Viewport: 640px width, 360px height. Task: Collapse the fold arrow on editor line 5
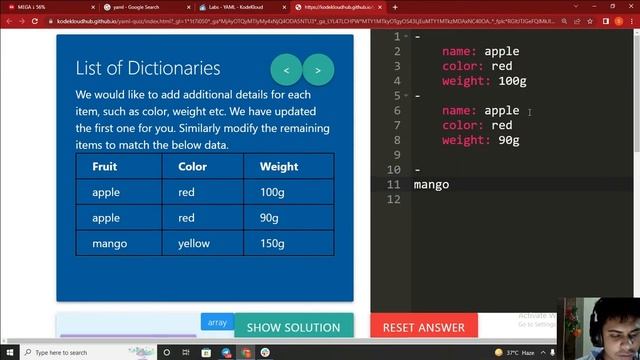(x=406, y=96)
